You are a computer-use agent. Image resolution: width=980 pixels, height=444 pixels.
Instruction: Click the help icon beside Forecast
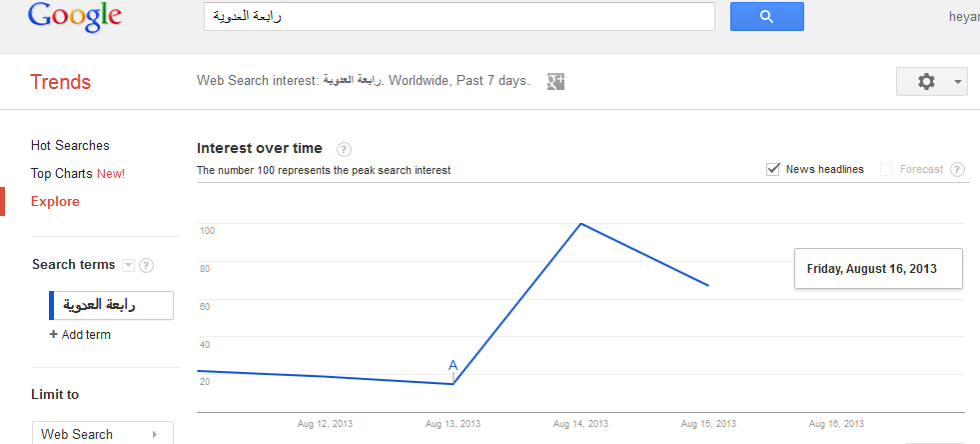[x=957, y=170]
